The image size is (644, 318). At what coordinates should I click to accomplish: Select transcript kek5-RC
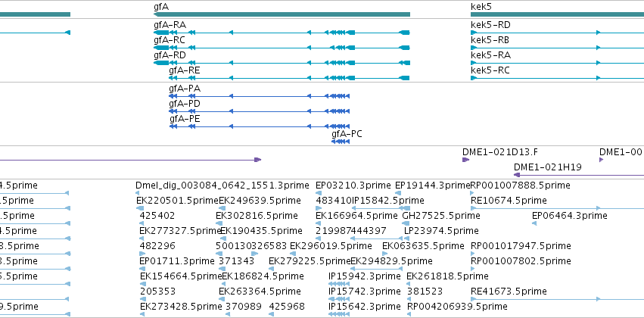click(490, 70)
